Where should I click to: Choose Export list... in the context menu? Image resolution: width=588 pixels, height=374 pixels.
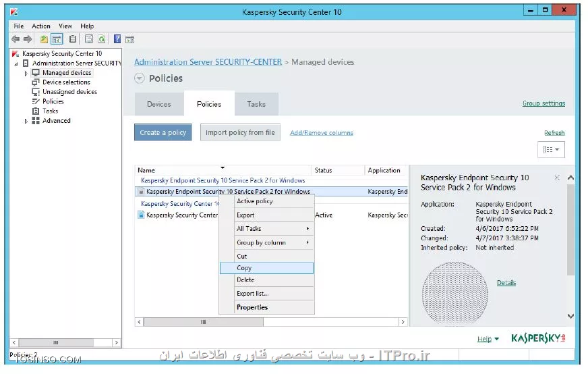click(266, 294)
